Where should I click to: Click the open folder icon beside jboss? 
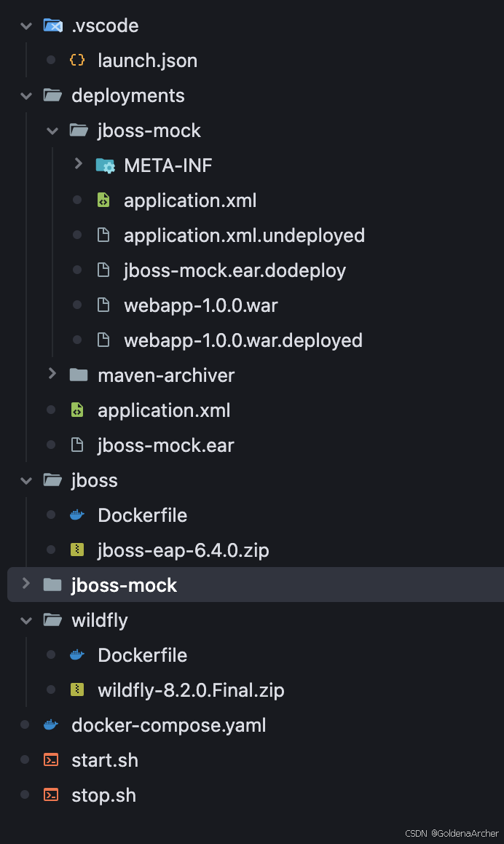pos(52,480)
